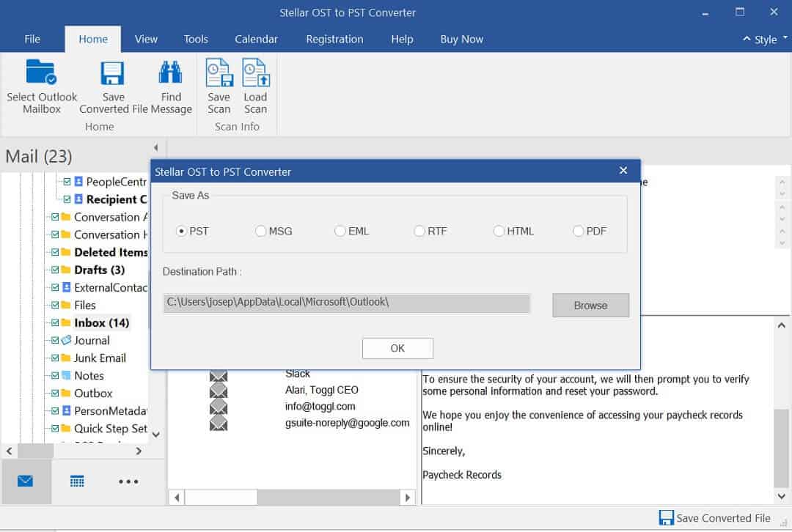Select the info@toggl.com sender row
792x532 pixels.
coord(320,407)
